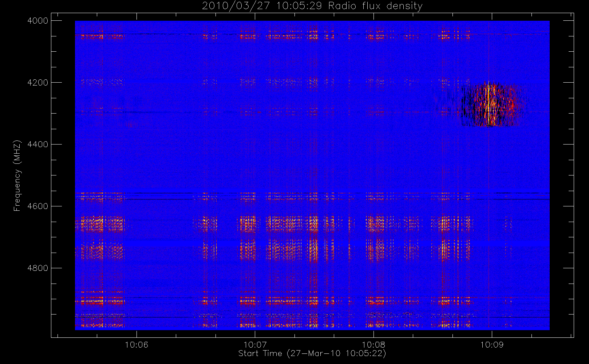
Task: Click the 4400 frequency tick label
Action: tap(38, 145)
